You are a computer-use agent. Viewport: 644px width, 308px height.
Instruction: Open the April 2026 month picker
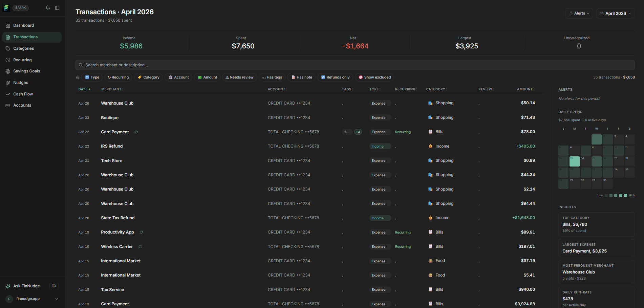[615, 14]
